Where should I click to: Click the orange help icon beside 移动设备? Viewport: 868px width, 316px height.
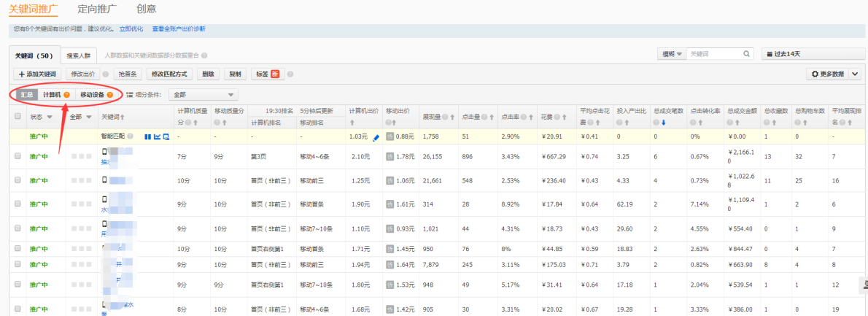pos(109,95)
